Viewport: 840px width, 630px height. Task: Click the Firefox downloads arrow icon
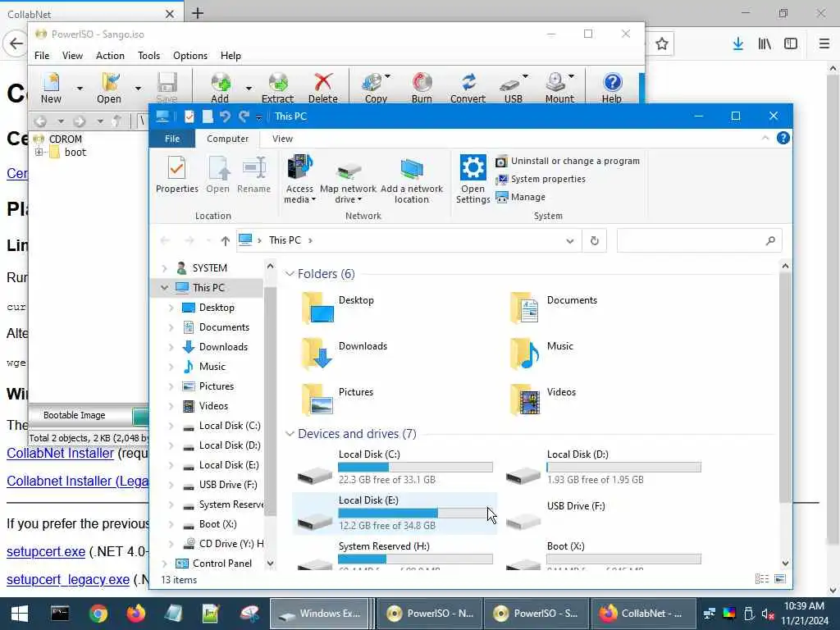[737, 44]
